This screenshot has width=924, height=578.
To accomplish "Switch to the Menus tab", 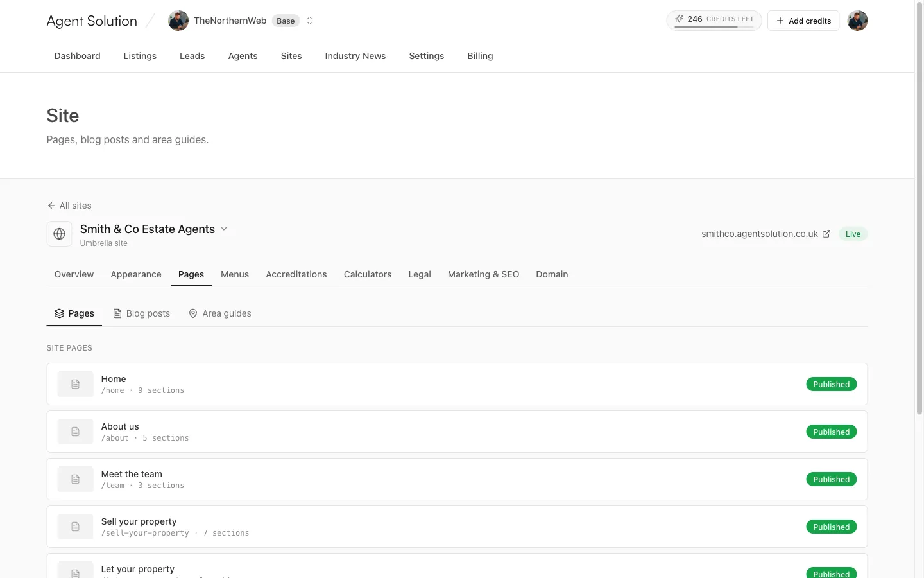I will tap(235, 274).
